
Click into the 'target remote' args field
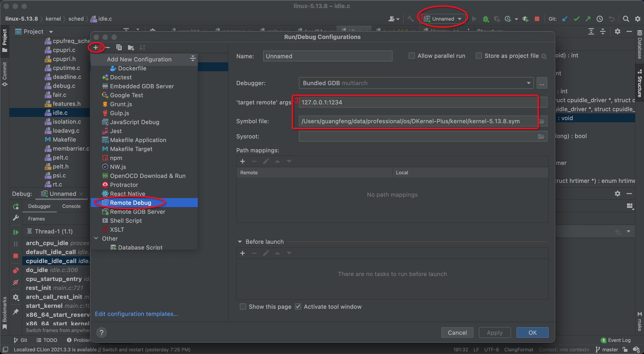click(418, 102)
